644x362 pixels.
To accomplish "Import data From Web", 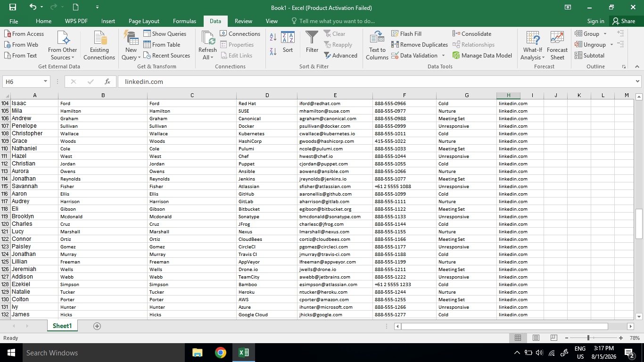I will (22, 45).
